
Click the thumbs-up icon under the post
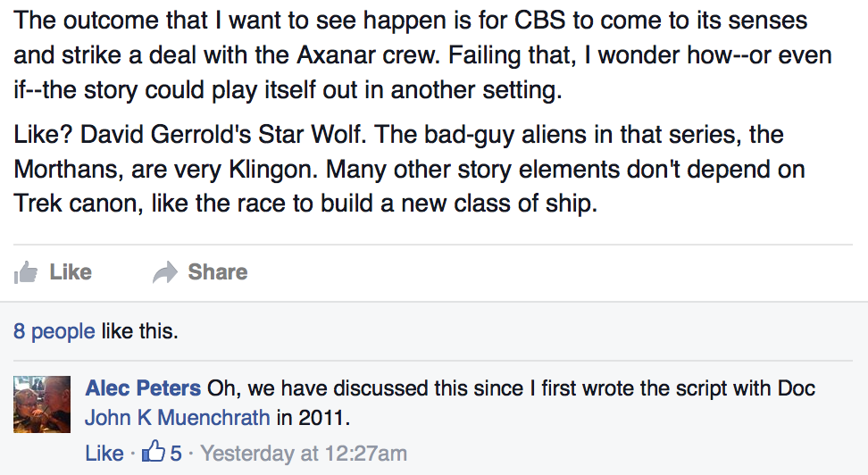coord(26,272)
